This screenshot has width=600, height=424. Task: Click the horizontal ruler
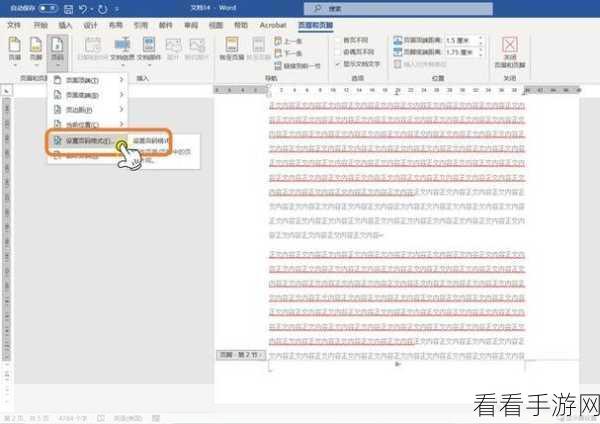pos(397,90)
